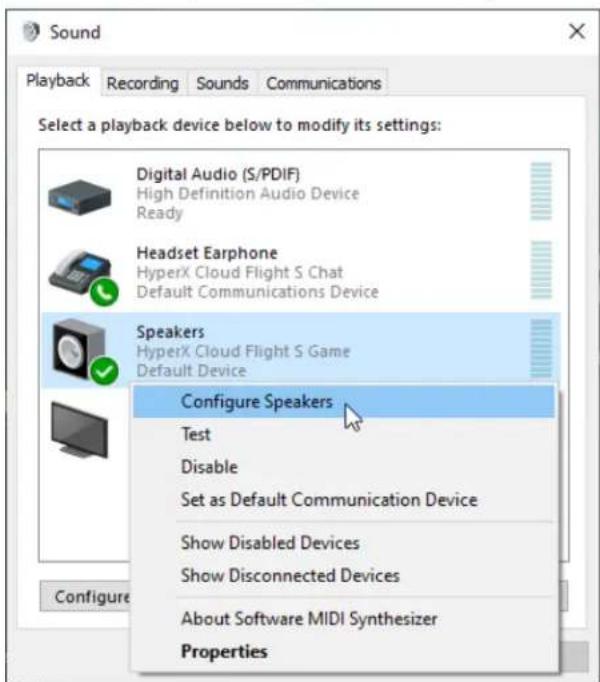Close the Sound dialog
600x682 pixels.
(x=577, y=31)
